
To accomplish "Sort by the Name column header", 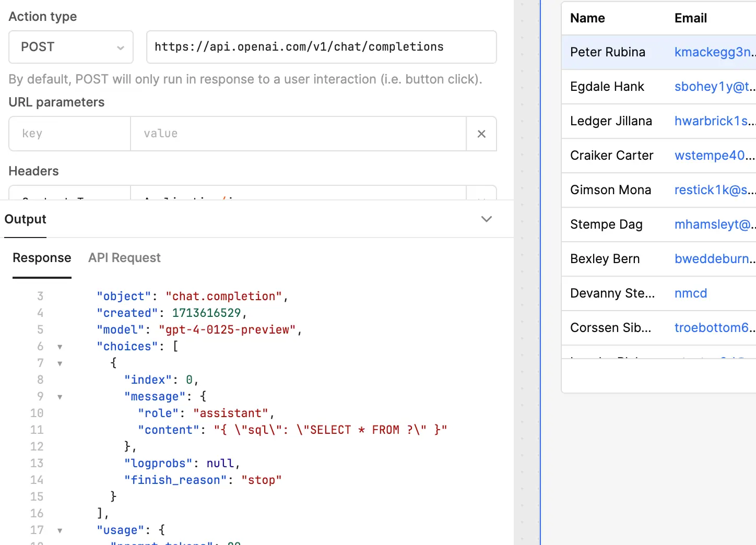I will 587,18.
